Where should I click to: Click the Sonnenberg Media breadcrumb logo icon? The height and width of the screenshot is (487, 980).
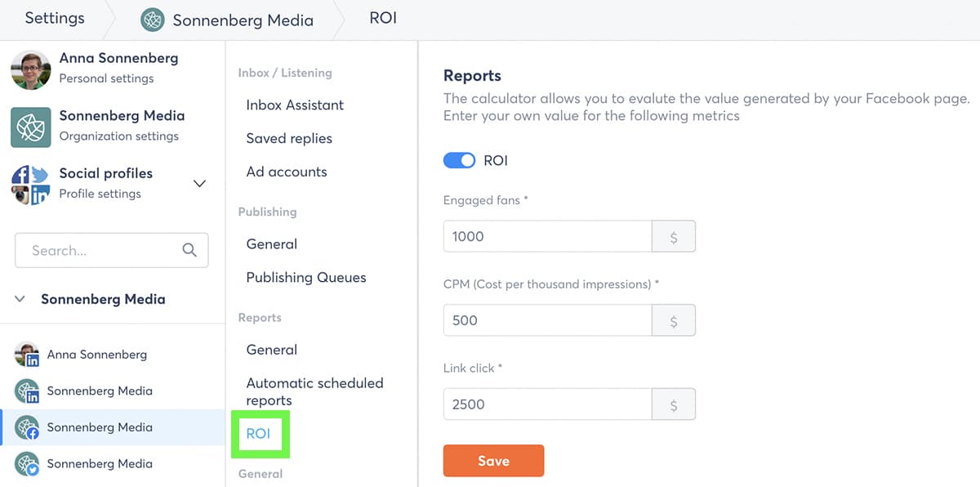coord(153,20)
